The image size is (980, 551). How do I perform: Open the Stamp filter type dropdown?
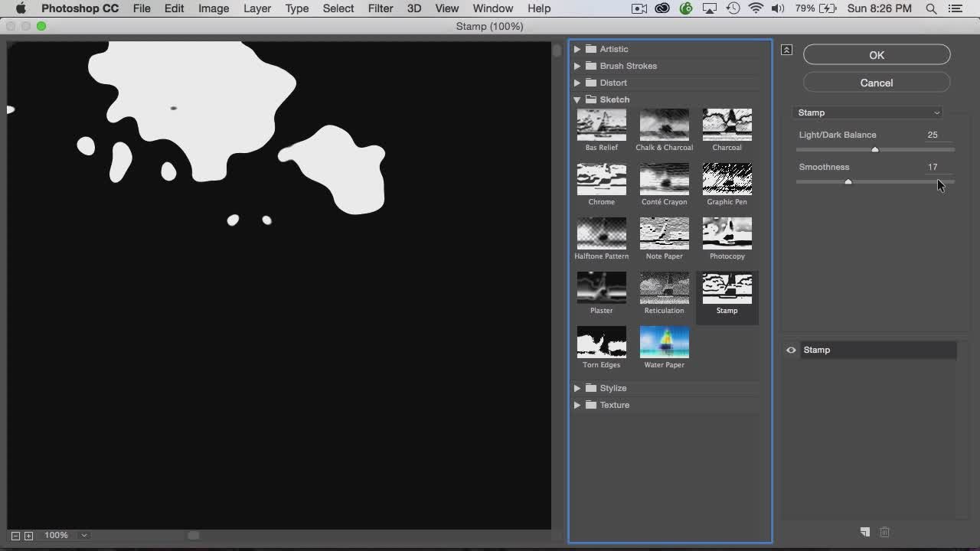point(868,112)
